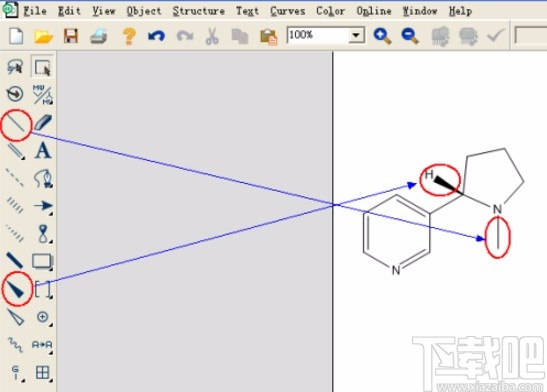The image size is (547, 392).
Task: Click the 100% zoom input field
Action: coord(318,35)
